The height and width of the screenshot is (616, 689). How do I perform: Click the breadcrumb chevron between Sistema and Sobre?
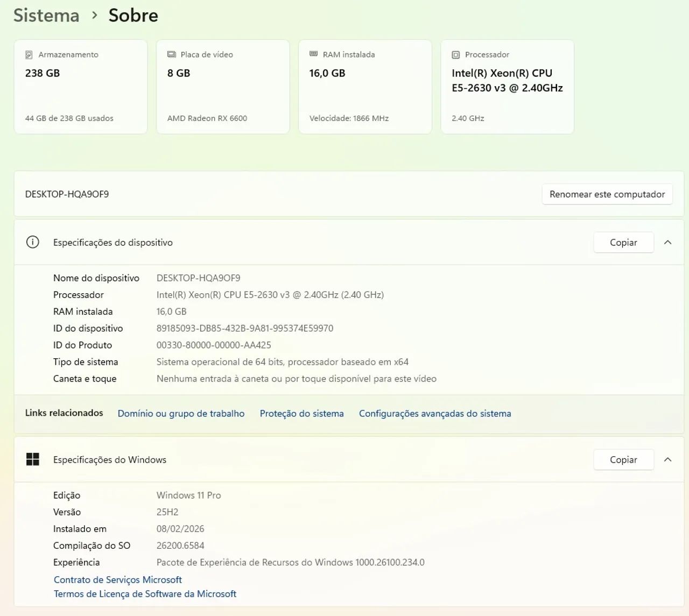[x=95, y=16]
